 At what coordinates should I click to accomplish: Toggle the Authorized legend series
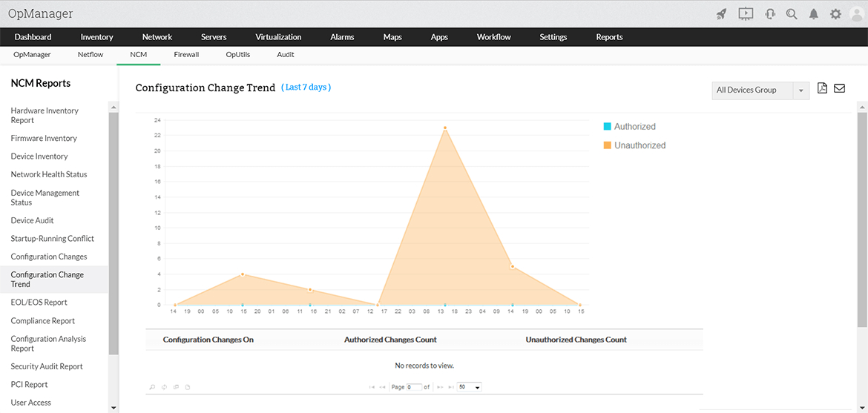point(629,126)
